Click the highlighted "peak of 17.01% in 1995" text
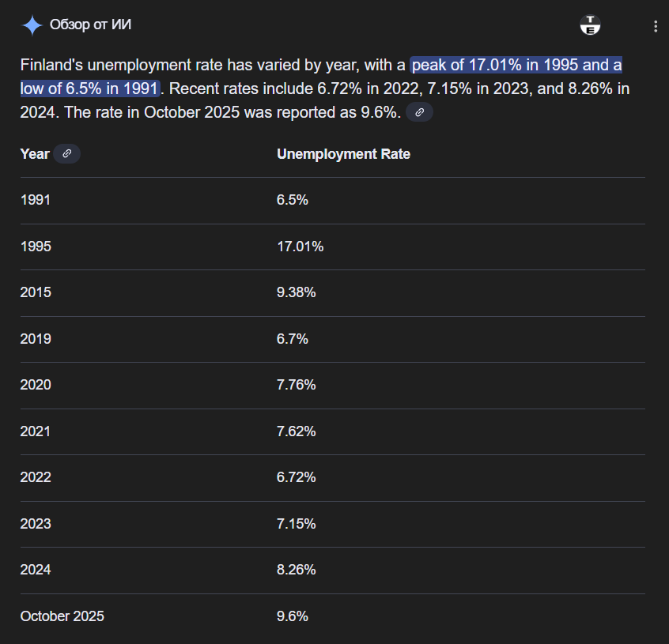Image resolution: width=669 pixels, height=644 pixels. [x=516, y=65]
